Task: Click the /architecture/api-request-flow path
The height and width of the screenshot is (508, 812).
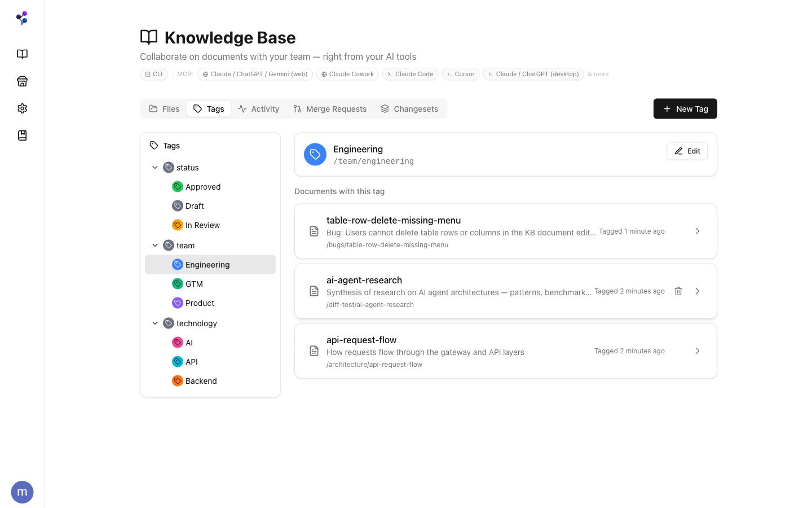Action: (374, 365)
